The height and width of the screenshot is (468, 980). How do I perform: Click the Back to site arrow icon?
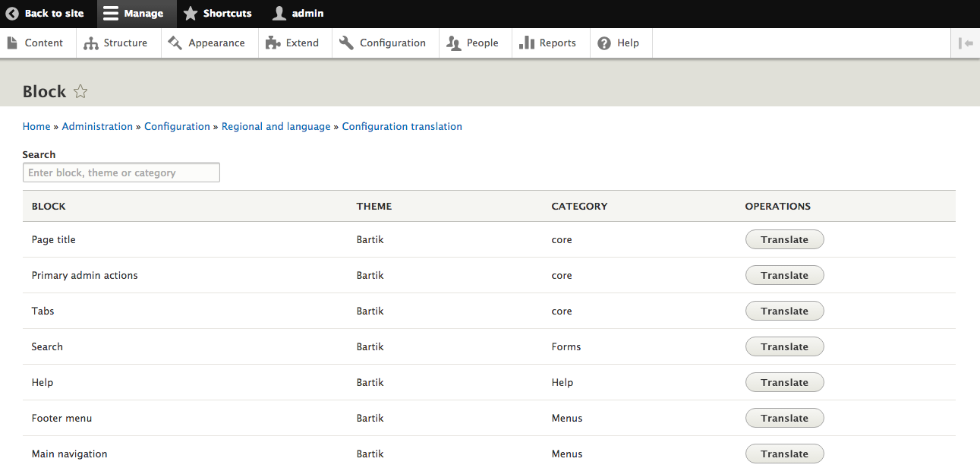(x=12, y=14)
